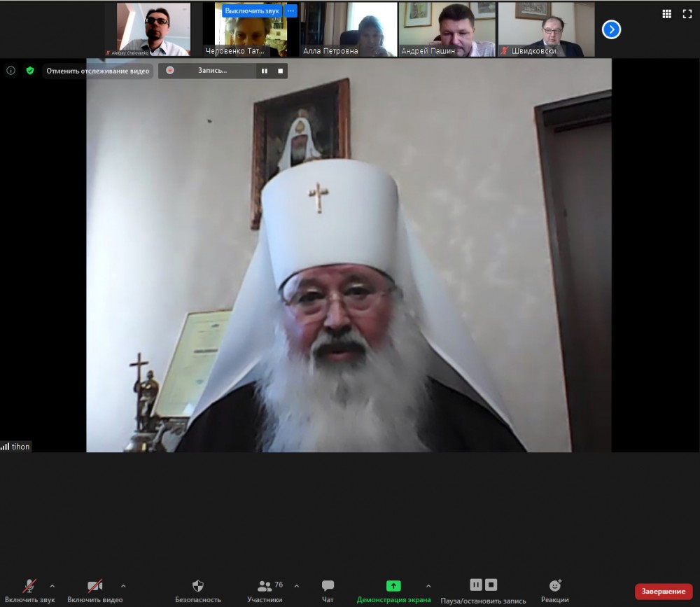
Task: Turn on camera with Включить видео
Action: click(94, 586)
